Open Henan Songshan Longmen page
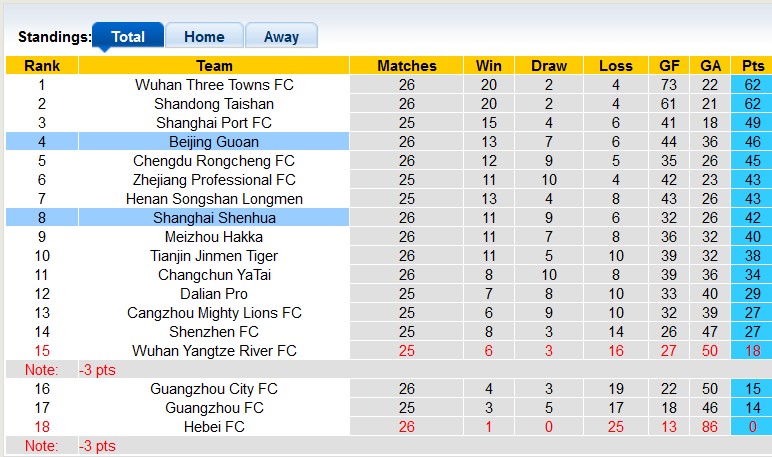 click(x=214, y=199)
